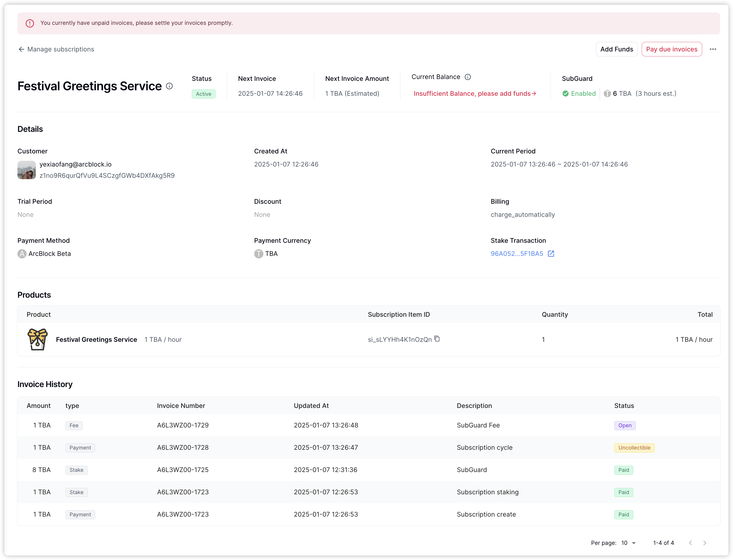Open stake transaction 96A052...5F1BA5 link
Image resolution: width=733 pixels, height=560 pixels.
click(517, 254)
